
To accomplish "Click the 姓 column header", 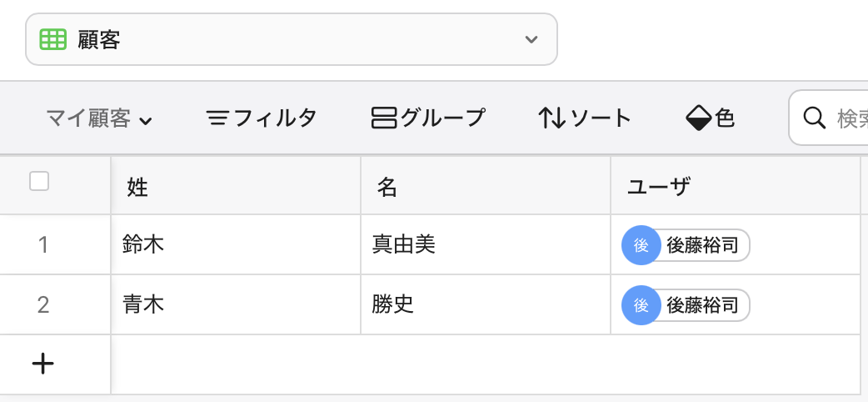I will click(236, 186).
